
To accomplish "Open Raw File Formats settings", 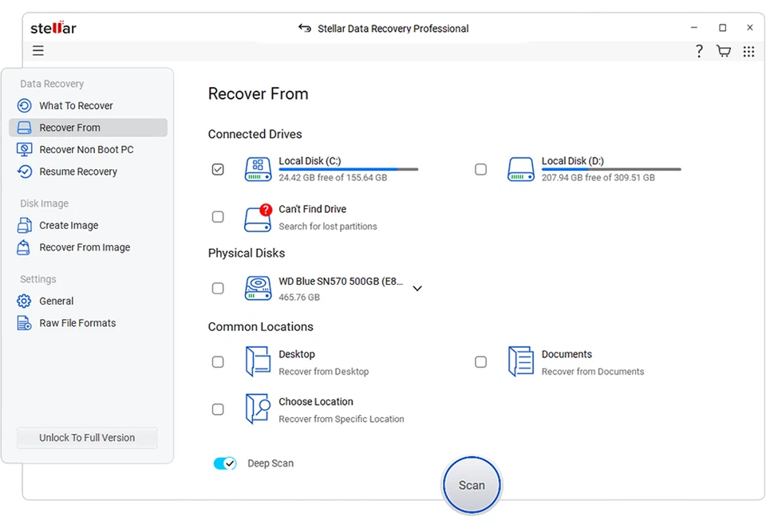I will (24, 323).
